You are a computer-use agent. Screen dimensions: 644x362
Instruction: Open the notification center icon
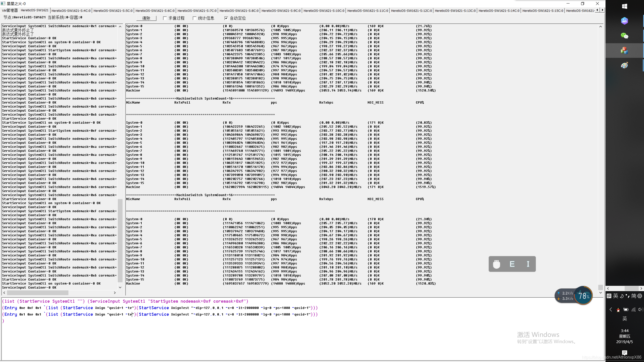624,352
